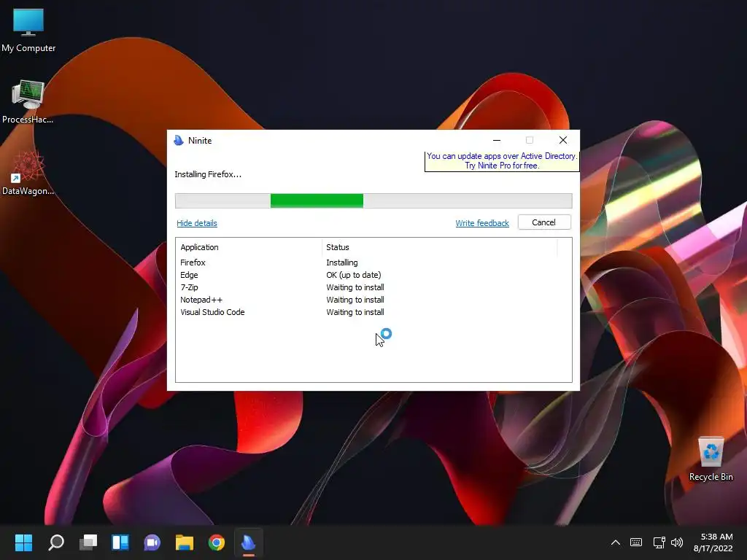
Task: Open the Widgets panel from taskbar
Action: (120, 542)
